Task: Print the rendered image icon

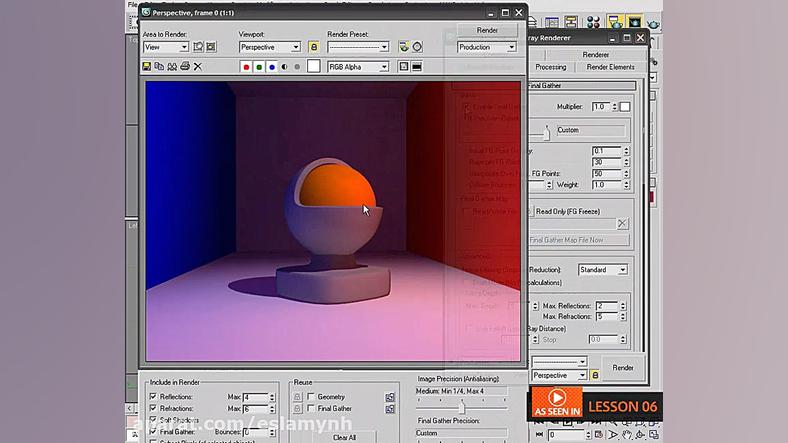Action: click(x=185, y=66)
